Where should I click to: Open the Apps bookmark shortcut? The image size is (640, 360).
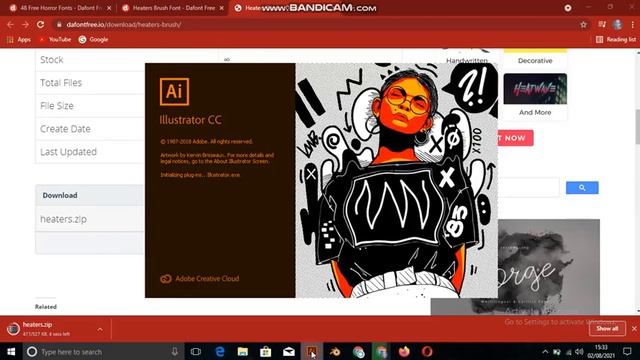click(19, 40)
